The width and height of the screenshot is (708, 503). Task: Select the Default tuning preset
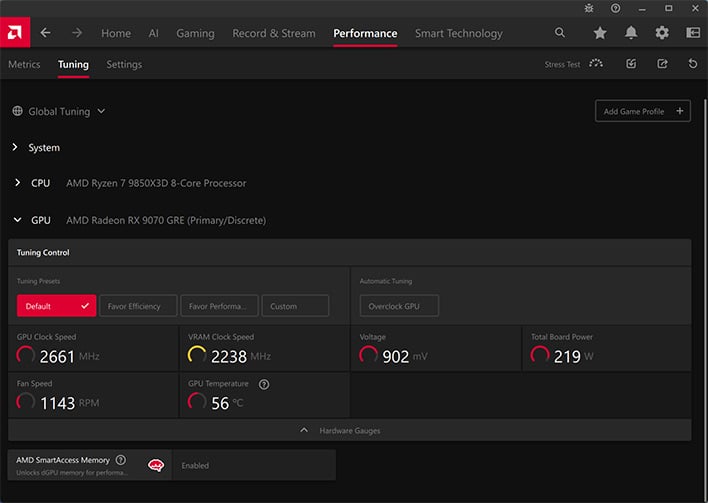[x=56, y=306]
